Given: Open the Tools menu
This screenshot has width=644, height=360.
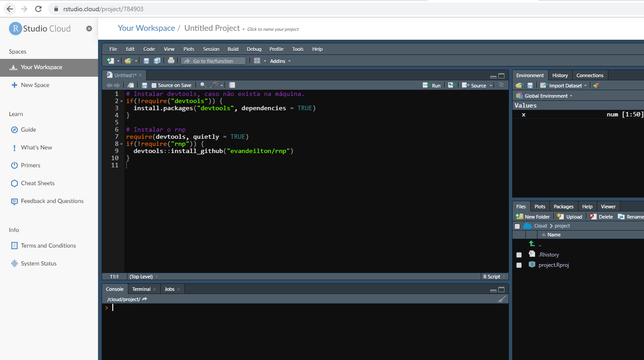Looking at the screenshot, I should click(x=298, y=49).
